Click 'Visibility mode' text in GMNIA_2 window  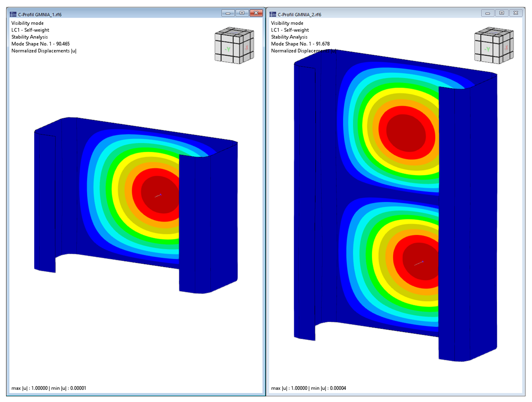[287, 23]
